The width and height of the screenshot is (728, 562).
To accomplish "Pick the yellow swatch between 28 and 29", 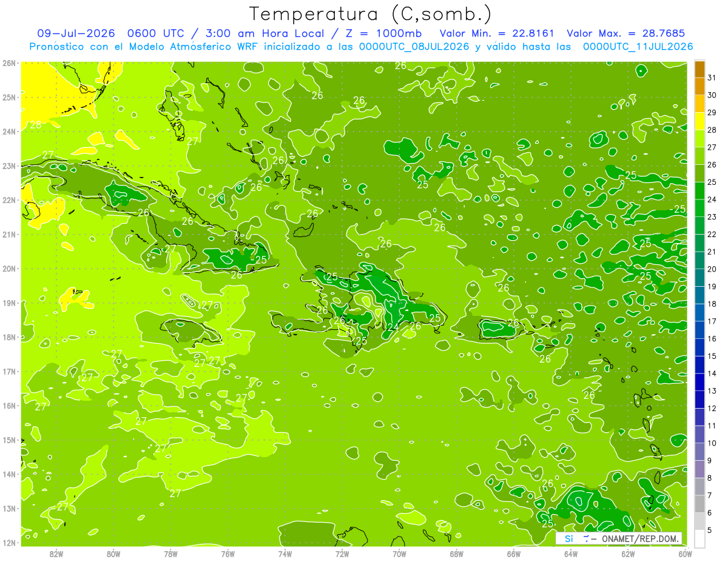I will tap(699, 121).
